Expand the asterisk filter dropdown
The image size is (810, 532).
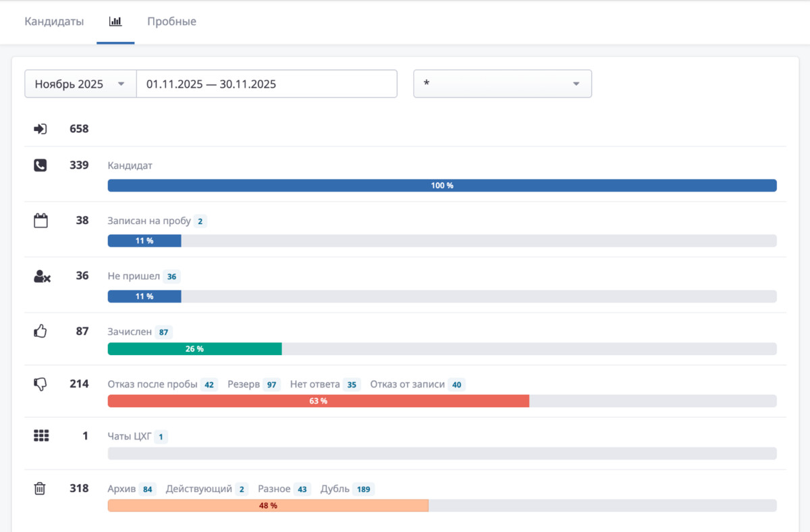click(x=503, y=84)
